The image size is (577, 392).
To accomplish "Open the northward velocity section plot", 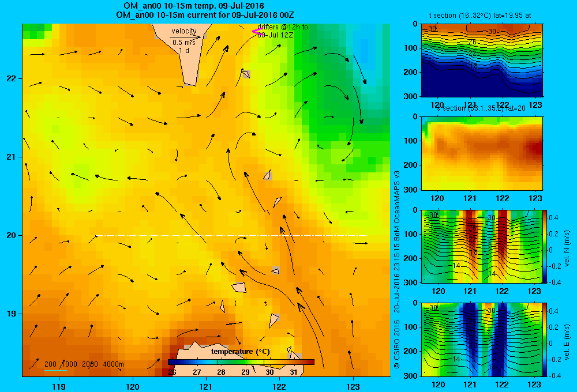I will [x=482, y=246].
